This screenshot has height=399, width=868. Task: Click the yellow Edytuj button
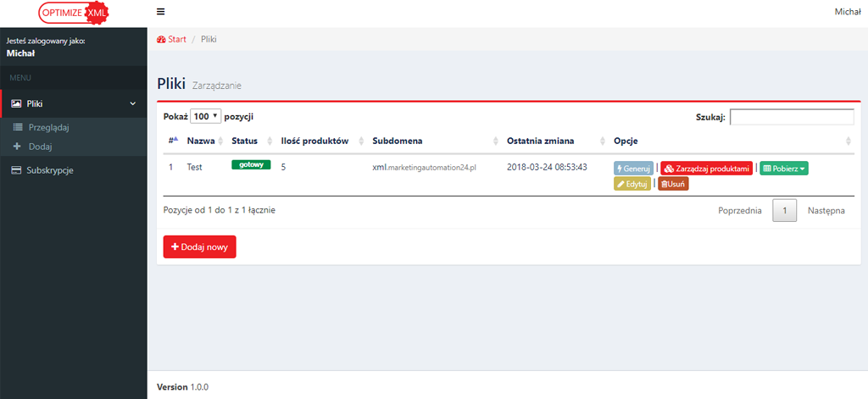click(632, 184)
